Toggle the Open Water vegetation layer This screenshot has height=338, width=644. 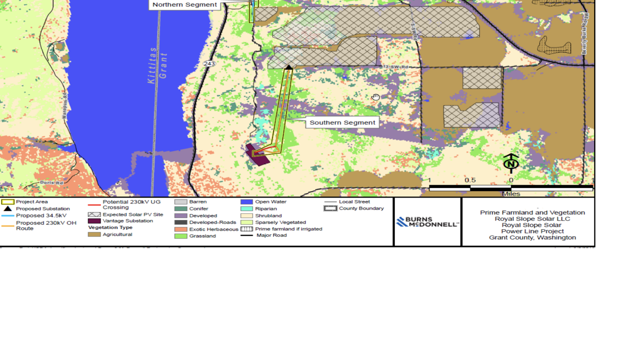pos(247,202)
